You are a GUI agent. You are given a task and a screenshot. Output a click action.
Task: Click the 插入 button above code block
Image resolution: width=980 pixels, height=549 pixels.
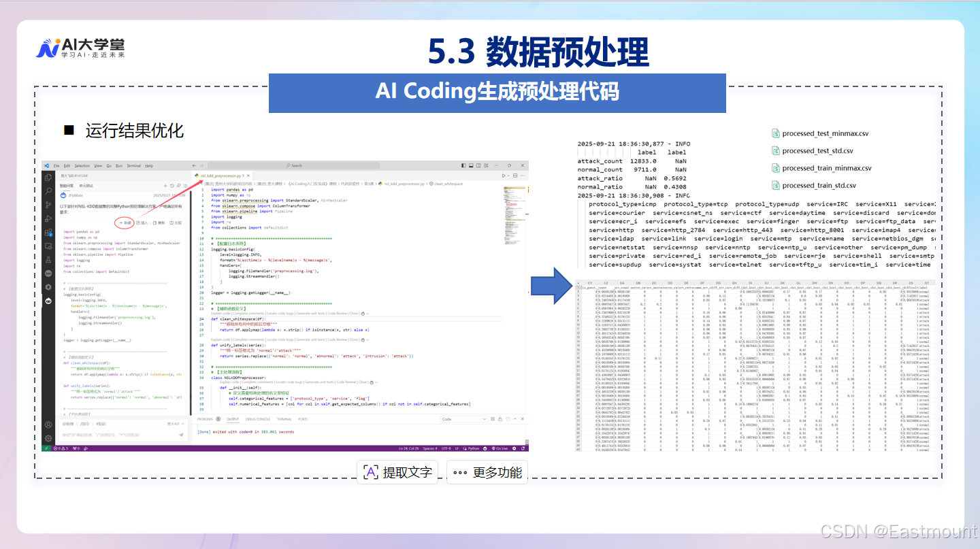click(x=142, y=223)
